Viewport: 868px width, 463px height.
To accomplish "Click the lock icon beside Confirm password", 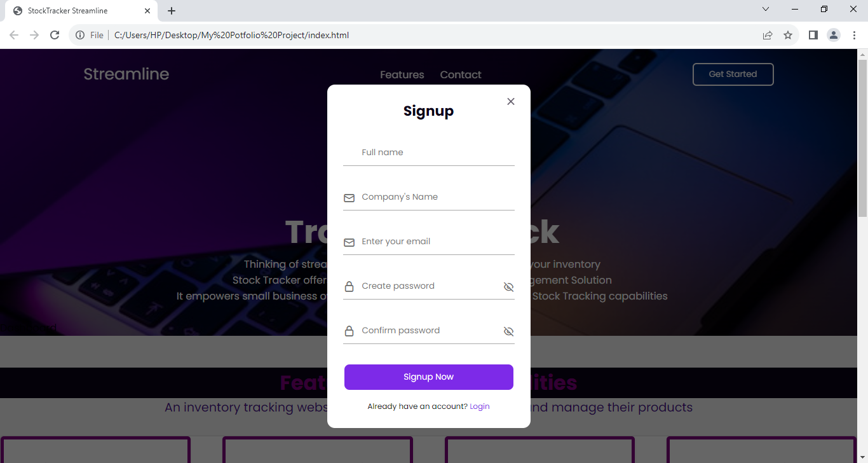I will 349,331.
